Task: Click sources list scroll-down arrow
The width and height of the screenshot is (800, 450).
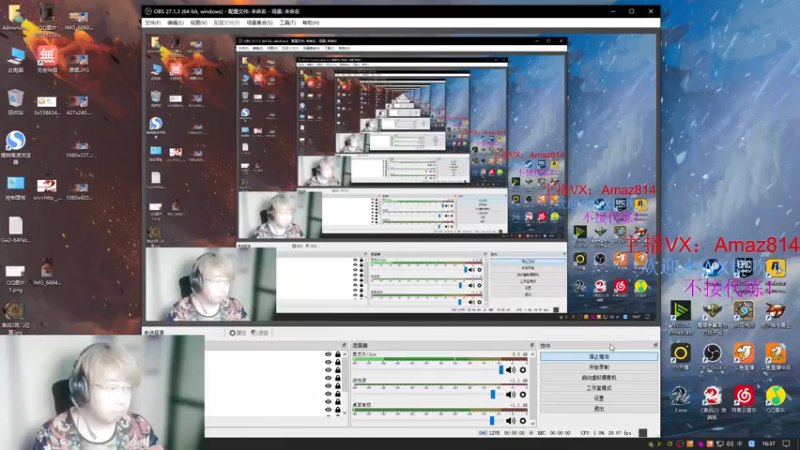Action: tap(344, 413)
